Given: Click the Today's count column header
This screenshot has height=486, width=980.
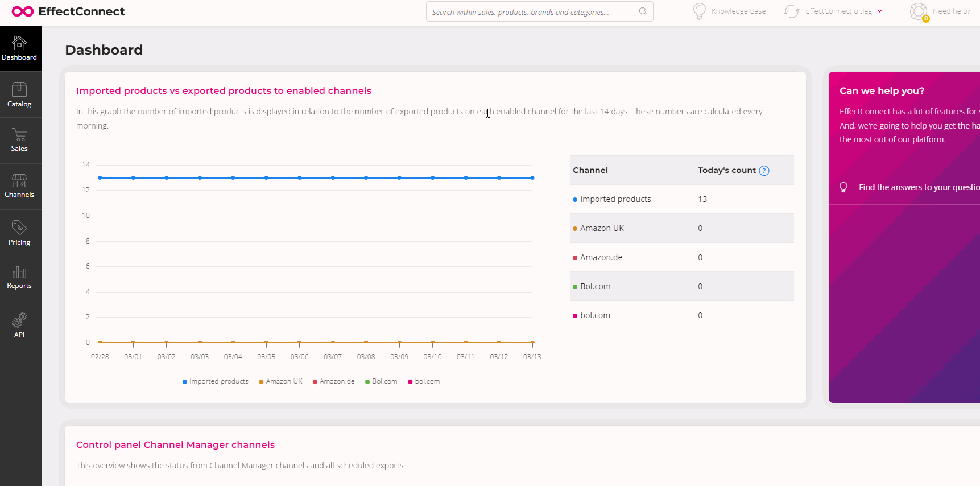Looking at the screenshot, I should 727,170.
